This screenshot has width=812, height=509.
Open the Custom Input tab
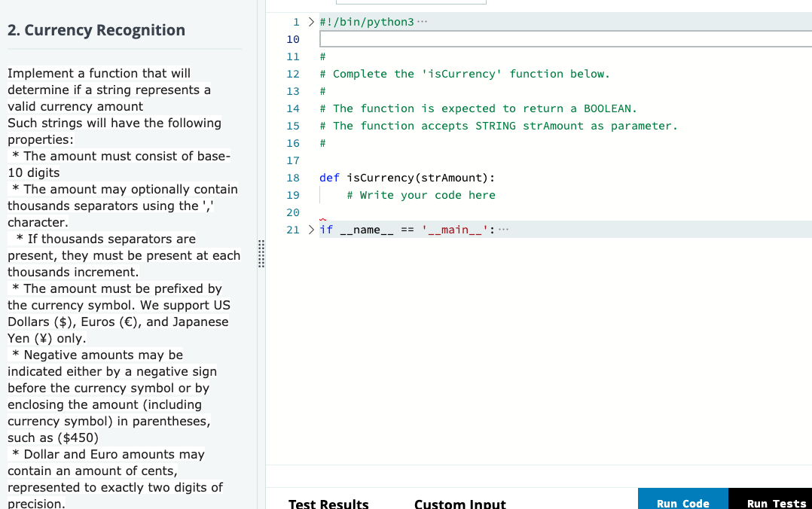point(459,503)
